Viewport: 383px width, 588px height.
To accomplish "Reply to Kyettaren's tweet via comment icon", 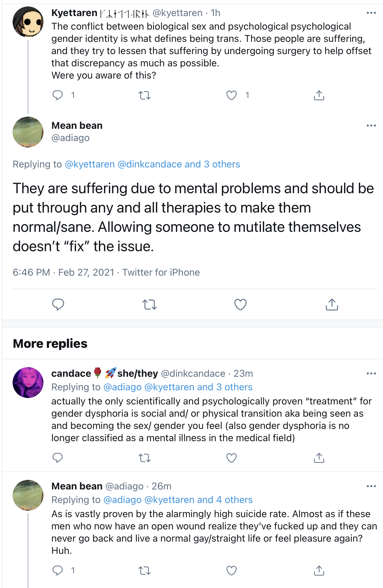I will [58, 95].
